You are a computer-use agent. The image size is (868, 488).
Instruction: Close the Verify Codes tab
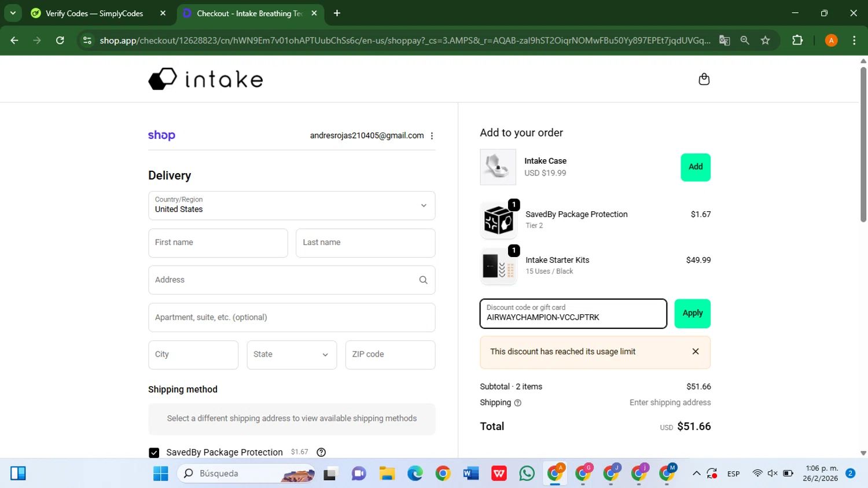pyautogui.click(x=163, y=13)
